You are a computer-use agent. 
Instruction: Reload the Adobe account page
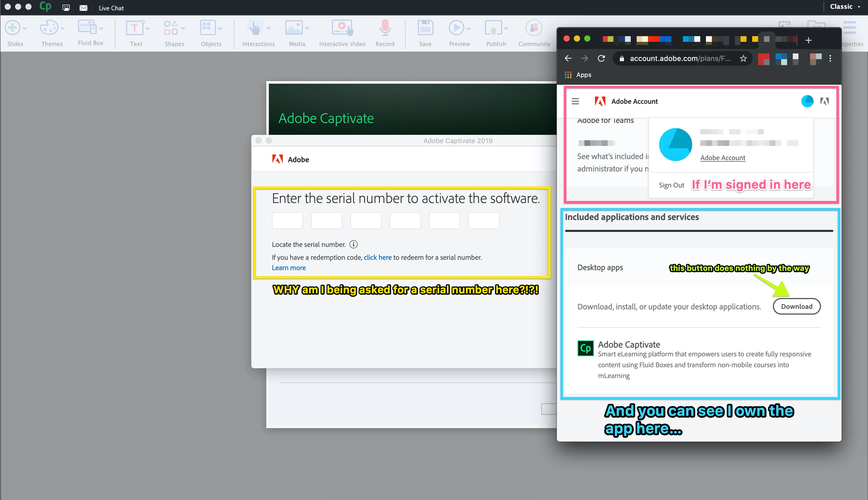(601, 59)
